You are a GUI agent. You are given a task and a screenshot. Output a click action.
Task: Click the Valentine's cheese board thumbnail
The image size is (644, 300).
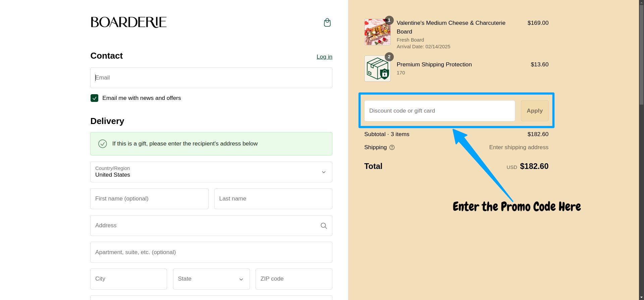(377, 32)
